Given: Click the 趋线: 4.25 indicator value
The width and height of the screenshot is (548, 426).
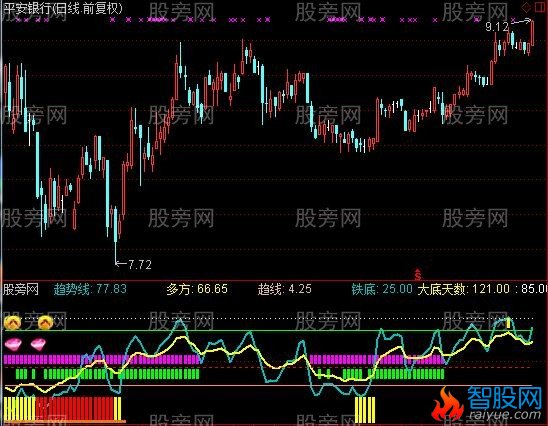Looking at the screenshot, I should click(284, 289).
